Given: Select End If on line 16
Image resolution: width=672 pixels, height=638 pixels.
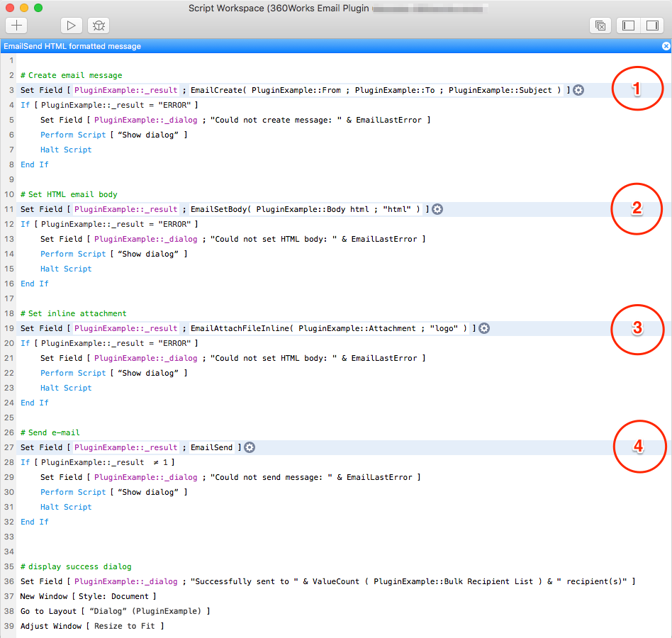Looking at the screenshot, I should tap(35, 284).
